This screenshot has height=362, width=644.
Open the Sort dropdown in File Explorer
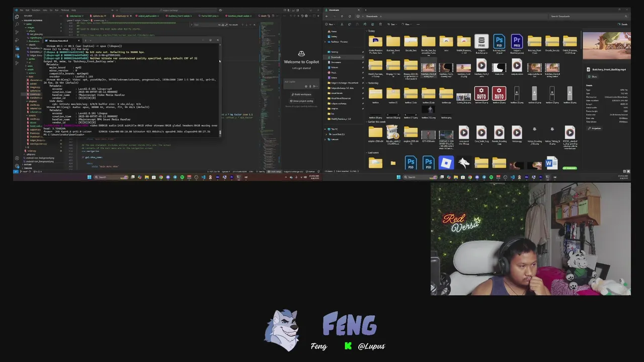point(393,24)
